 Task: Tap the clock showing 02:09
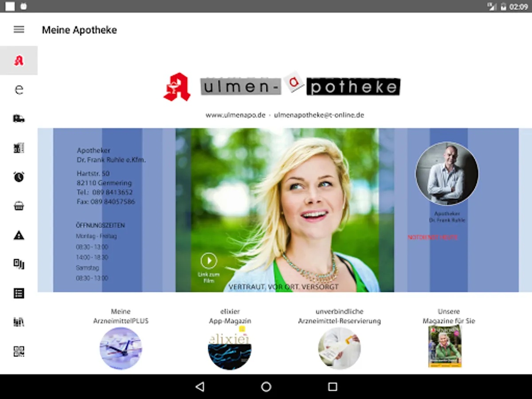[x=519, y=7]
